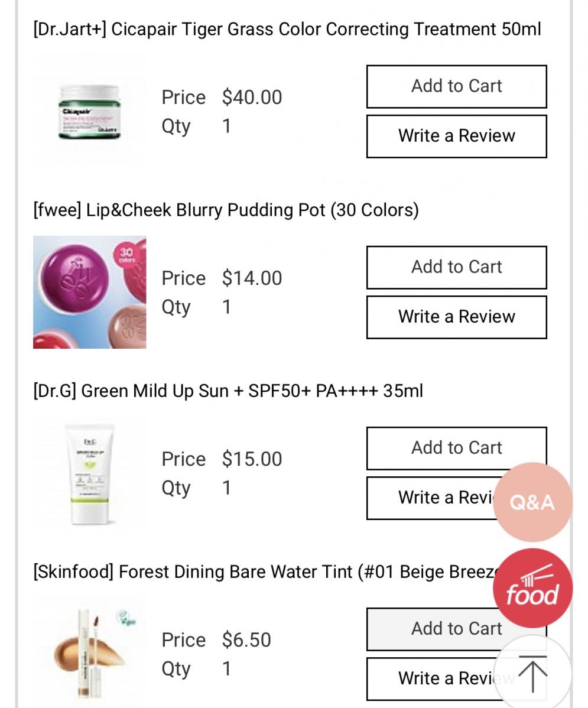Screen dimensions: 588x708
Task: Add Dr.Jart+ Cicapair treatment to cart
Action: pos(456,86)
